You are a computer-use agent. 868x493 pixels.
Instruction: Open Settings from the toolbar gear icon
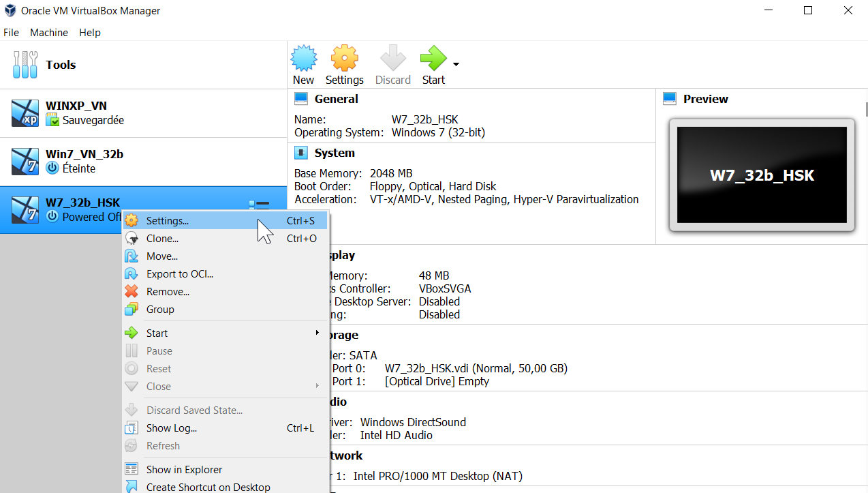coord(345,59)
